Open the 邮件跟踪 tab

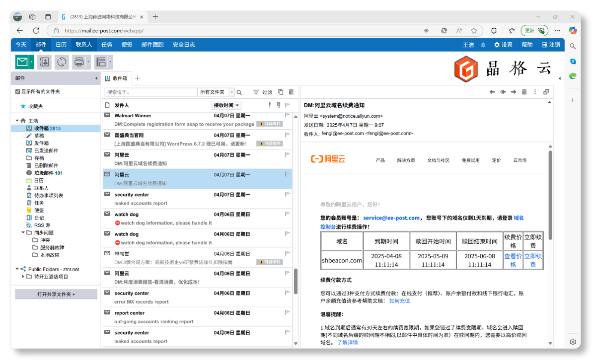[x=152, y=45]
